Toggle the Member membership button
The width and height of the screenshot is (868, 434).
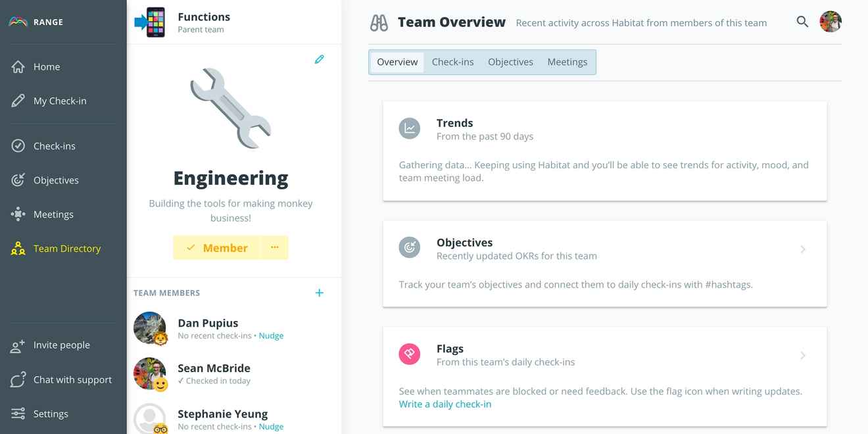(x=217, y=248)
